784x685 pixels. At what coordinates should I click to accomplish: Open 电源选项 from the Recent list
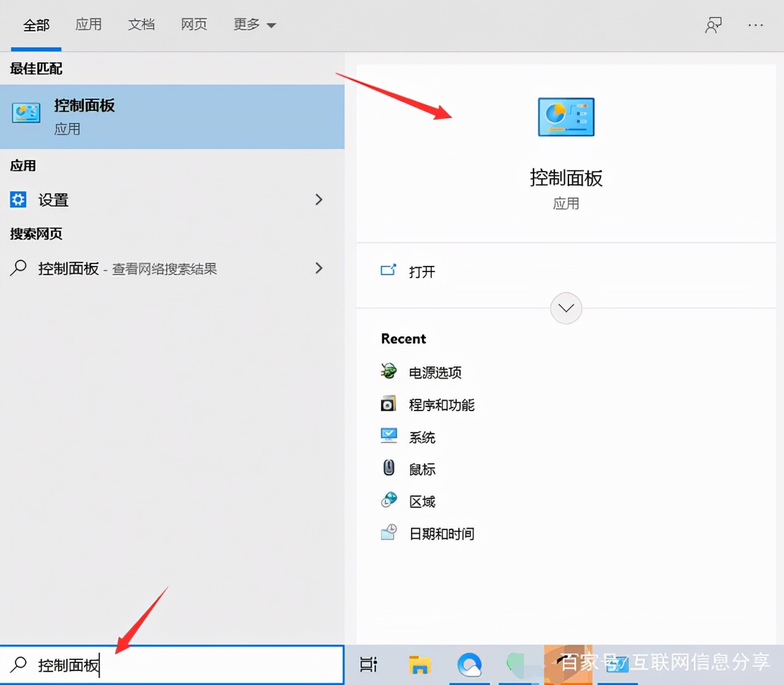[435, 372]
